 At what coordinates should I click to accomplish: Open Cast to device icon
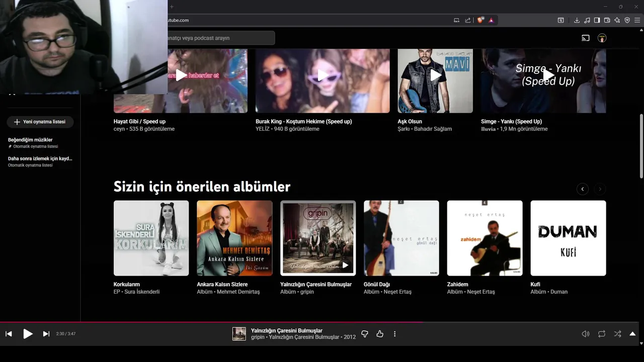(586, 38)
